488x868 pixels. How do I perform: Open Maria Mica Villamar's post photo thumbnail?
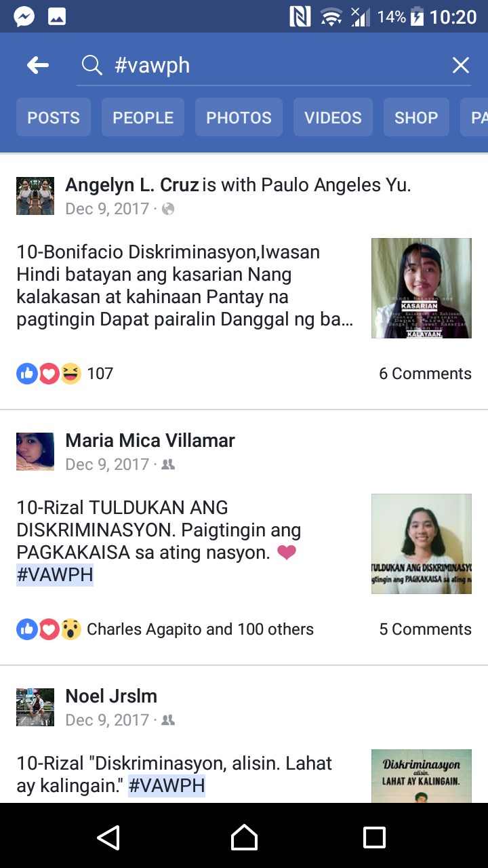click(422, 544)
